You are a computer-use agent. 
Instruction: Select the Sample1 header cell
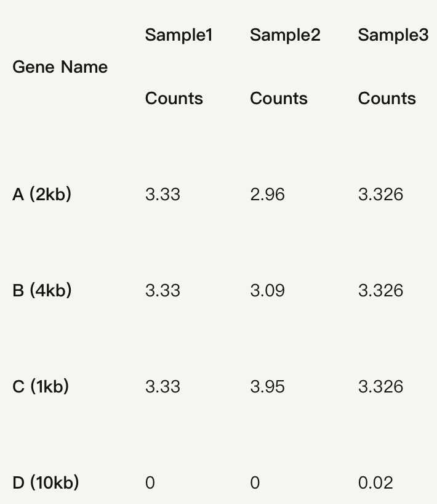178,35
